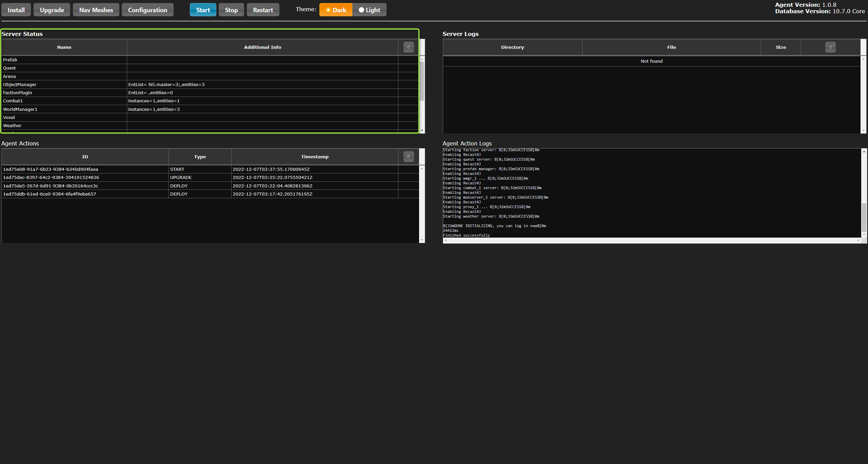
Task: Click the Upgrade button
Action: [52, 10]
